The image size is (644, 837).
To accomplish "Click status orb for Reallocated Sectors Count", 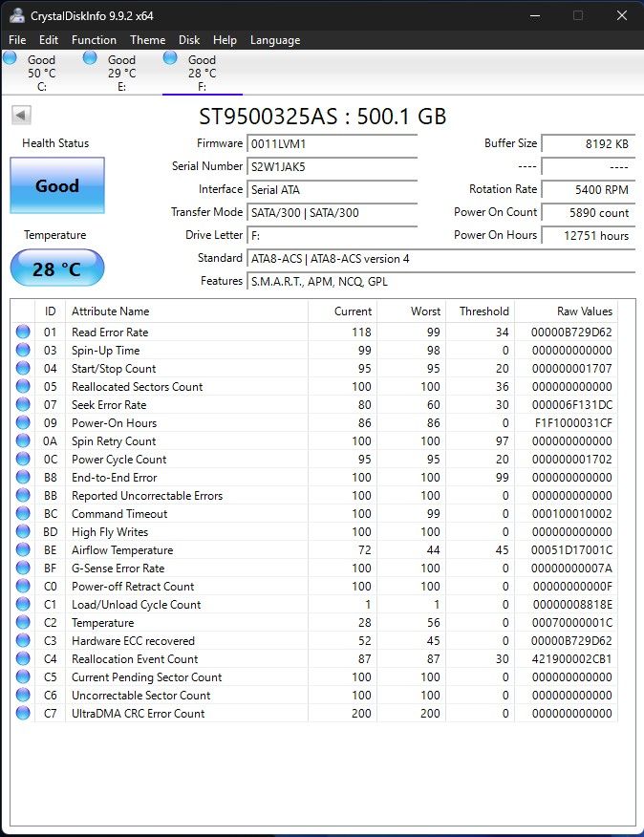I will [23, 386].
